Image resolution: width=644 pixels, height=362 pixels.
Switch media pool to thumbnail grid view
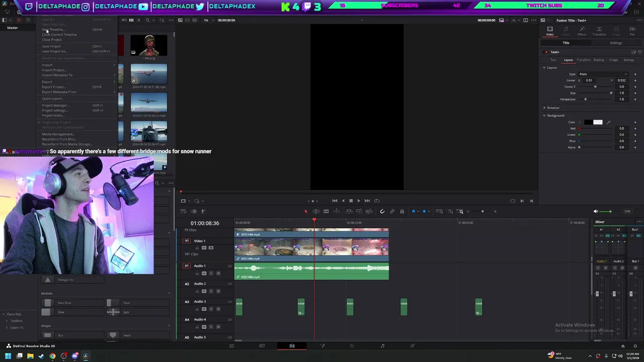[131, 20]
